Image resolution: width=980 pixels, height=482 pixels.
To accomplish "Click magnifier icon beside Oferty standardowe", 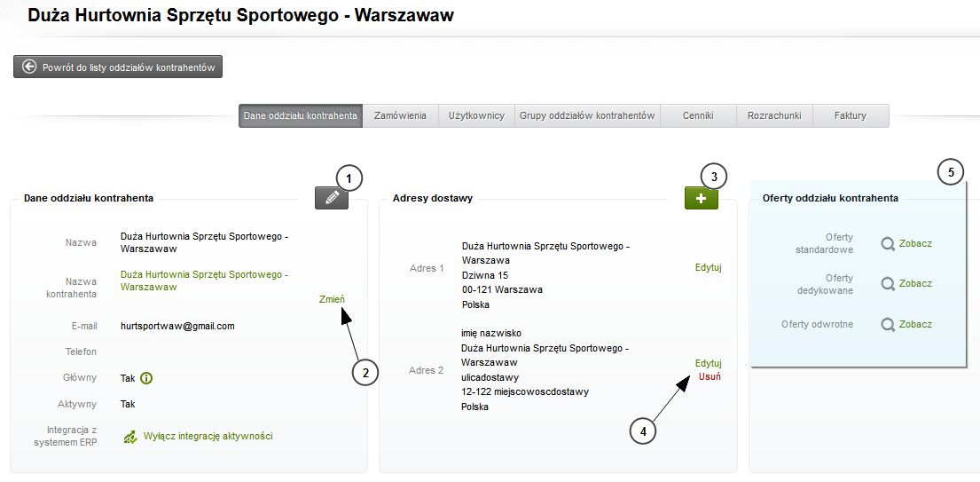I will [887, 243].
